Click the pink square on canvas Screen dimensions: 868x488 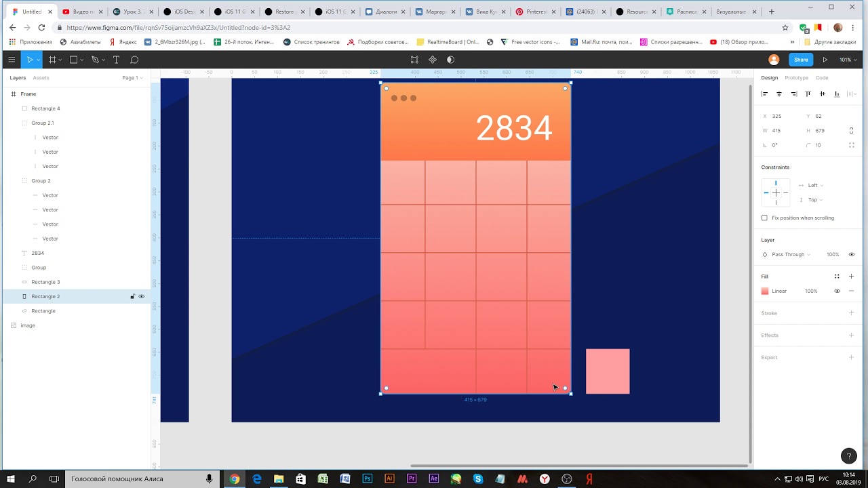pyautogui.click(x=608, y=371)
